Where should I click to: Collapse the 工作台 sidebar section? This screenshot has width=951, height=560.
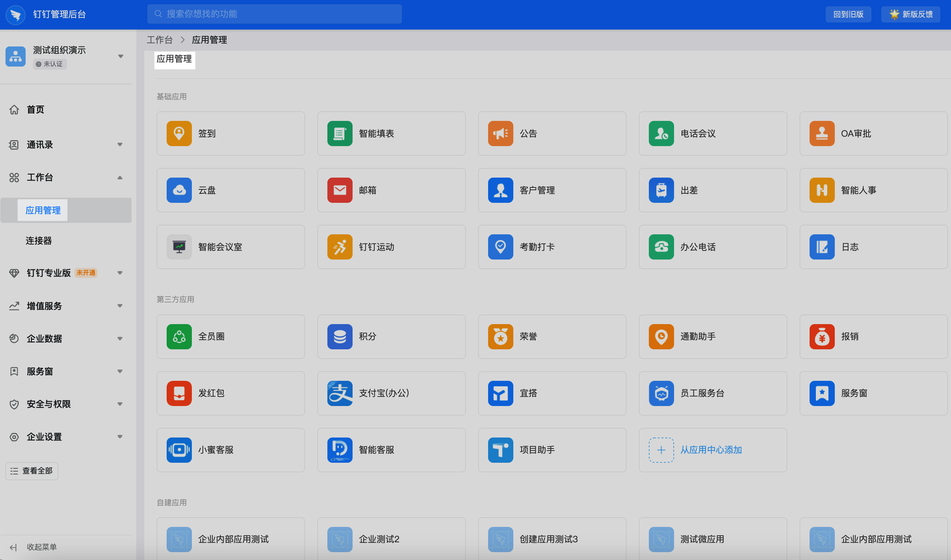click(120, 178)
